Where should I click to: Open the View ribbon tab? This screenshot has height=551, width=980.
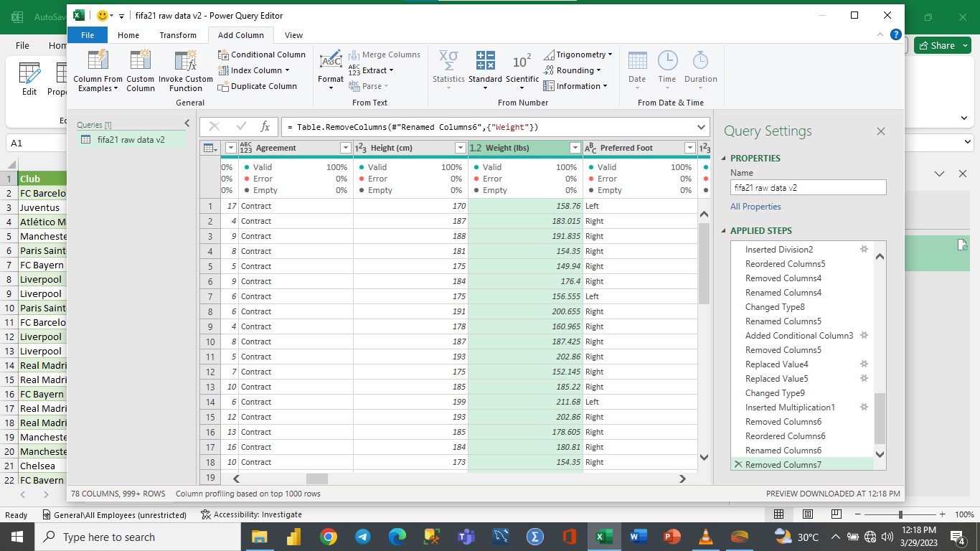[x=293, y=34]
